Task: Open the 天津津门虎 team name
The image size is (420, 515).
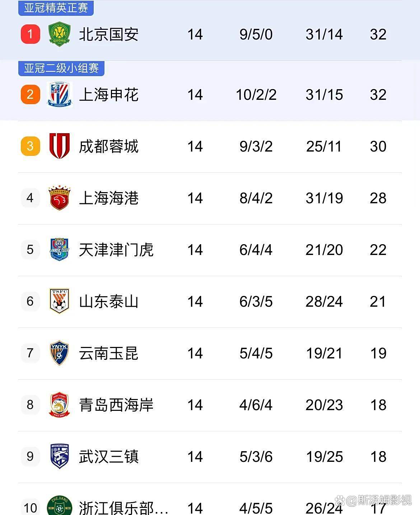Action: 116,250
